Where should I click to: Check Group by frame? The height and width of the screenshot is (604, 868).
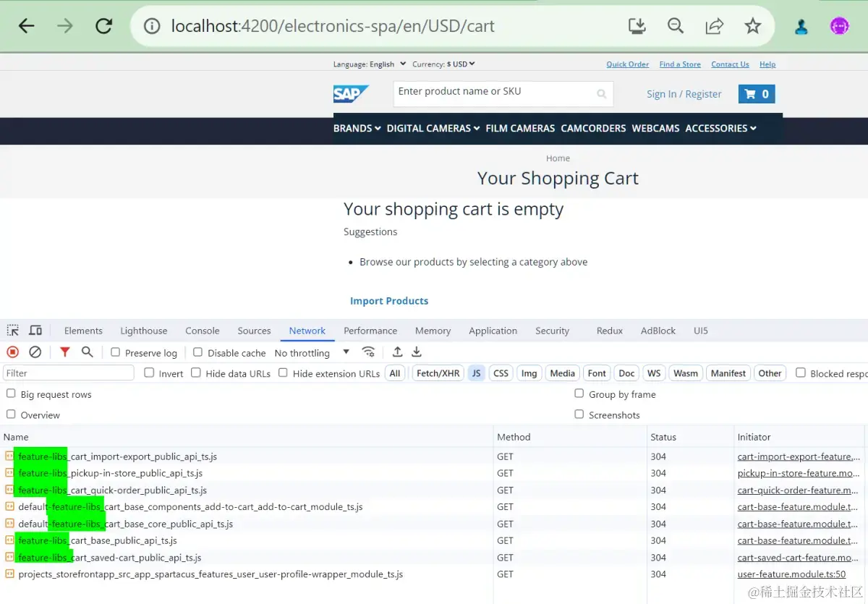pos(579,394)
